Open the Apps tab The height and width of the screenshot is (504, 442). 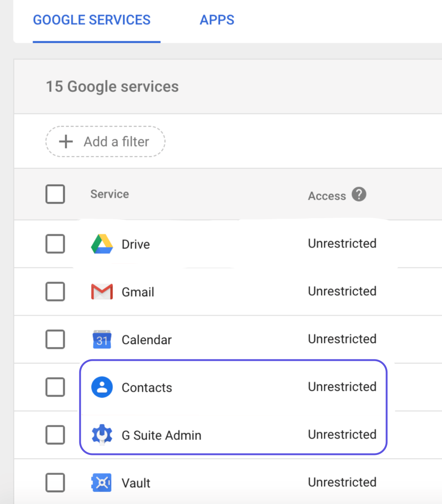point(217,20)
